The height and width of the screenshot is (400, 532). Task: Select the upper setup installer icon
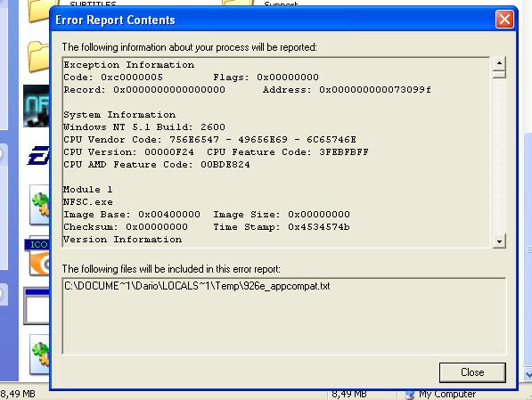click(39, 205)
